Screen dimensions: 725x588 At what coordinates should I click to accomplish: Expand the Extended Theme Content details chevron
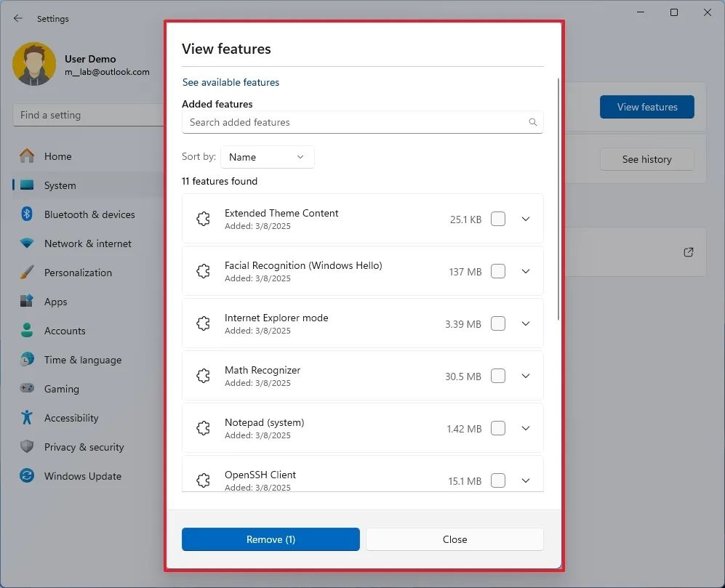pyautogui.click(x=526, y=219)
